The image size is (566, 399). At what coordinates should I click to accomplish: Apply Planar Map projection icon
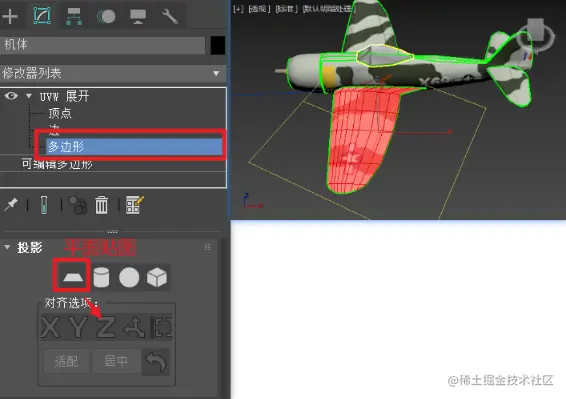[x=73, y=277]
